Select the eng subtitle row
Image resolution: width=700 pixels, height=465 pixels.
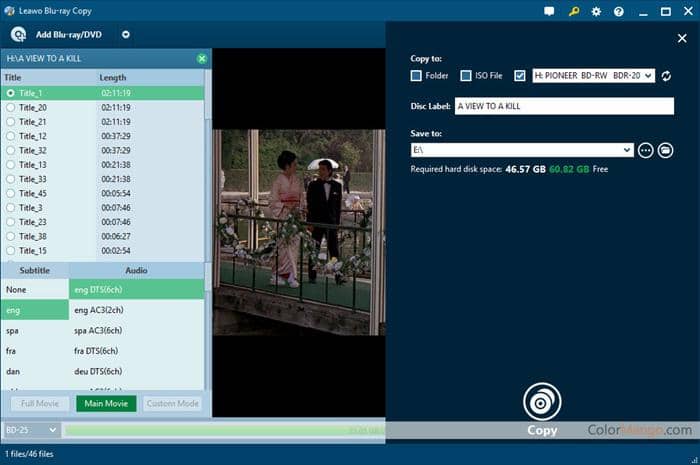tap(34, 310)
